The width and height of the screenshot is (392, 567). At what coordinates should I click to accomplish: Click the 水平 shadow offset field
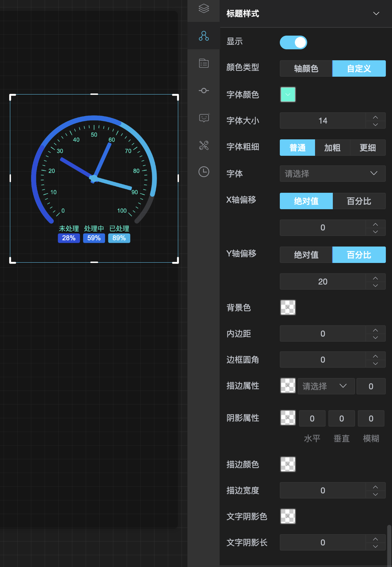coord(312,418)
